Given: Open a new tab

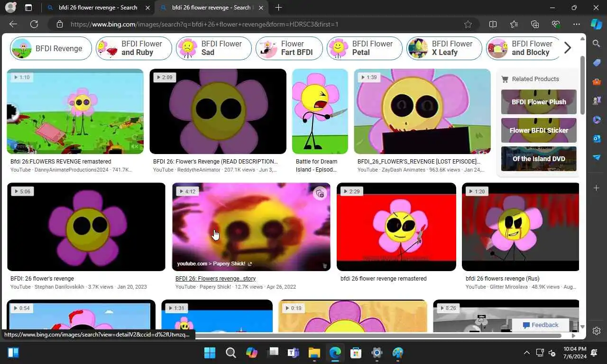Looking at the screenshot, I should click(x=278, y=8).
